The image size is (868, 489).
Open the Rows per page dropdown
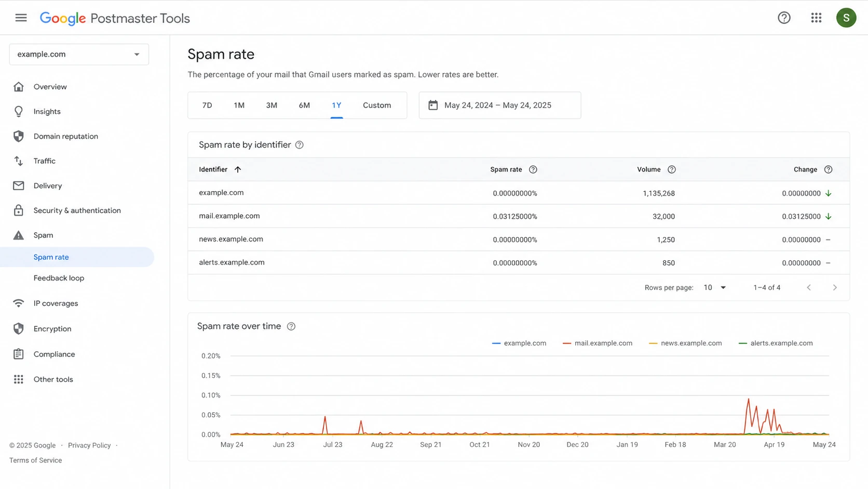715,287
